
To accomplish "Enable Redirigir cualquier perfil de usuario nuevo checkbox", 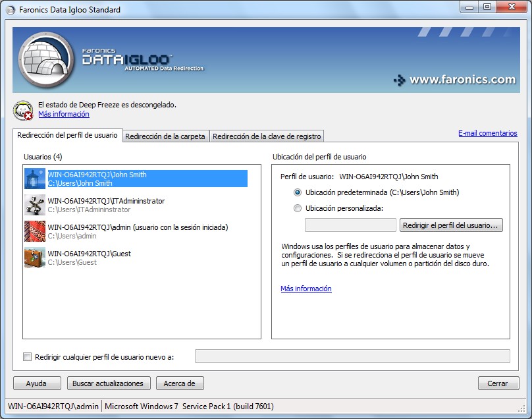I will click(x=27, y=357).
